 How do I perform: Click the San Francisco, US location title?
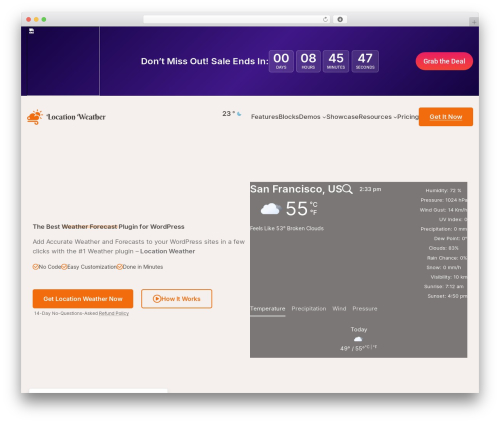click(x=296, y=189)
